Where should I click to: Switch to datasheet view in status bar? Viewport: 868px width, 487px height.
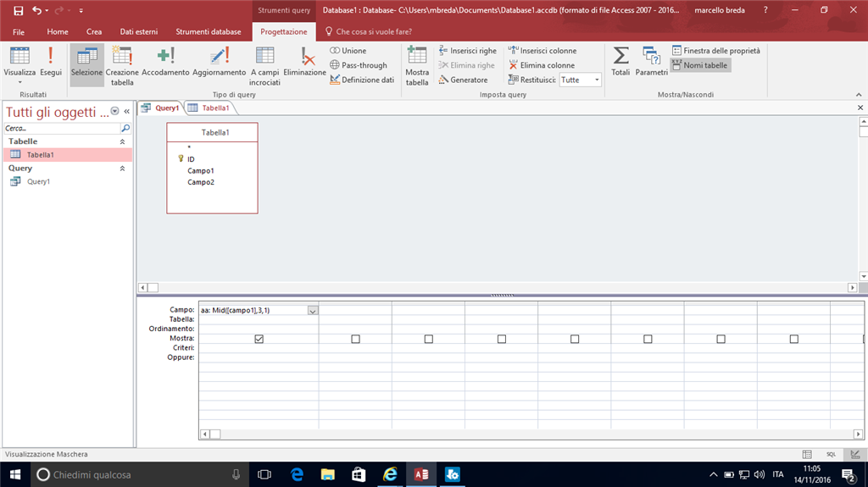[807, 454]
